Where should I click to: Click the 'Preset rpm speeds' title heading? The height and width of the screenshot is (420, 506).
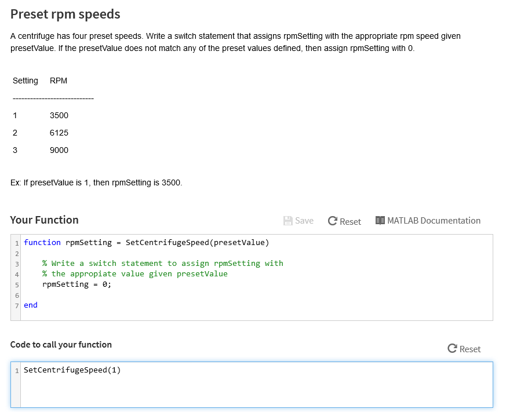tap(64, 14)
